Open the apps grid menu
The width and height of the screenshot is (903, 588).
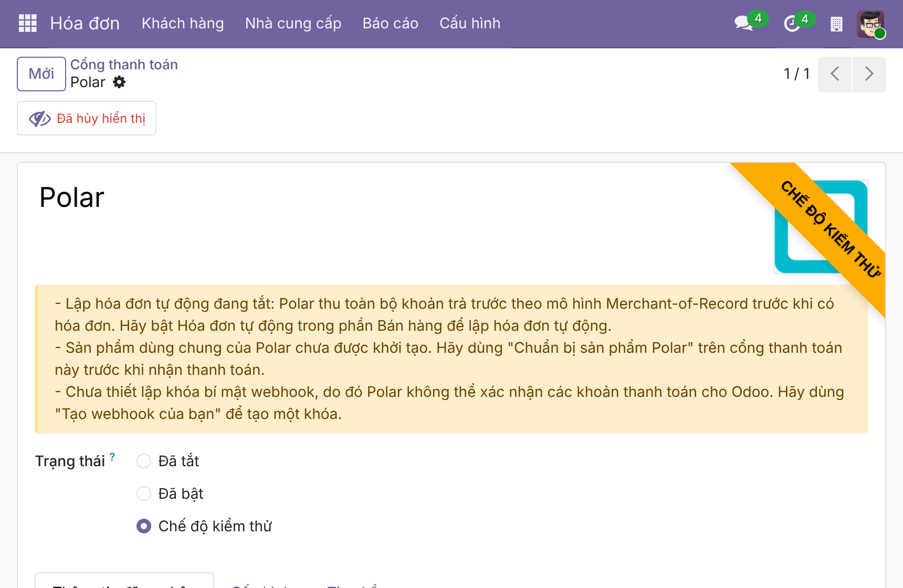27,23
